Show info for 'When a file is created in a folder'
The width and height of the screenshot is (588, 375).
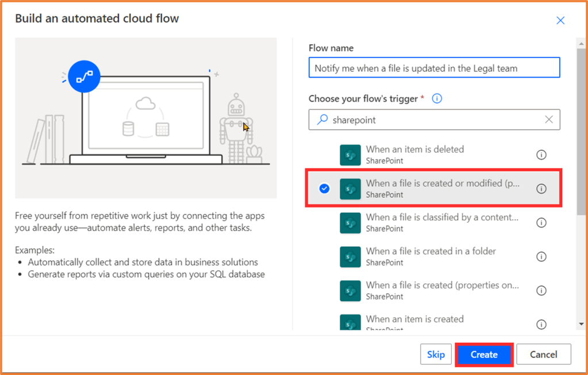[541, 257]
